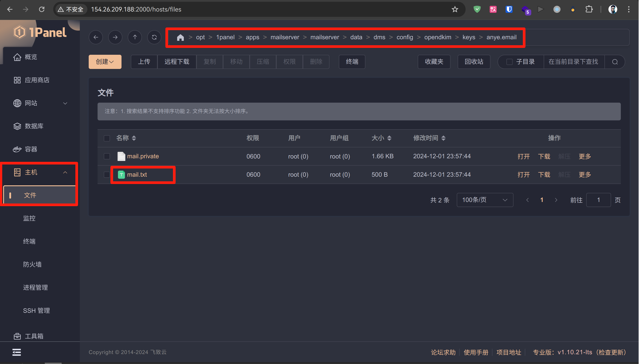Open the 创建 create dropdown
Image resolution: width=639 pixels, height=364 pixels.
click(105, 62)
